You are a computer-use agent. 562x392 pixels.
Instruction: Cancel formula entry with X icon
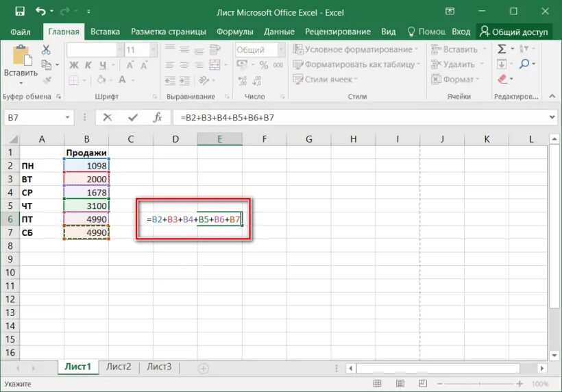click(x=107, y=117)
